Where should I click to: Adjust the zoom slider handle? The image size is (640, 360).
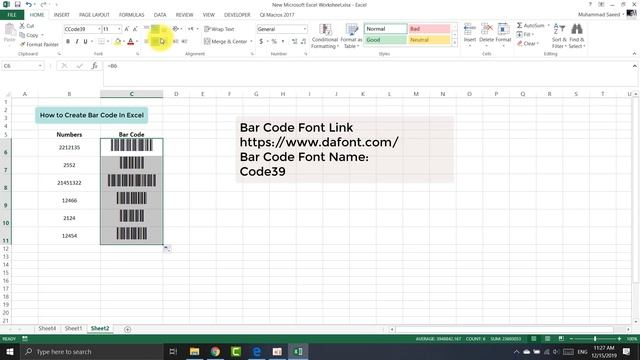coord(595,339)
